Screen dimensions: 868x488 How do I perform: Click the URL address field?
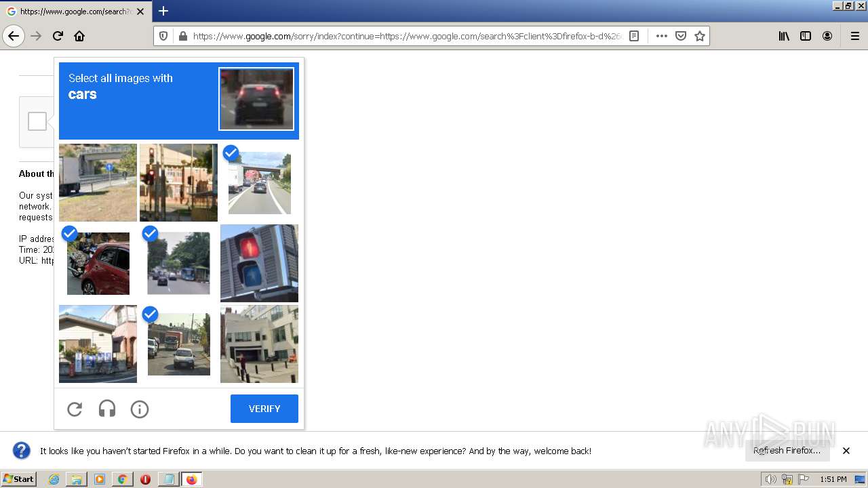[x=407, y=36]
